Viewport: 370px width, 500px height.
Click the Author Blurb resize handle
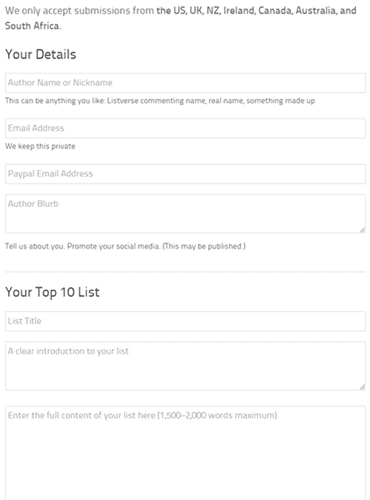362,230
